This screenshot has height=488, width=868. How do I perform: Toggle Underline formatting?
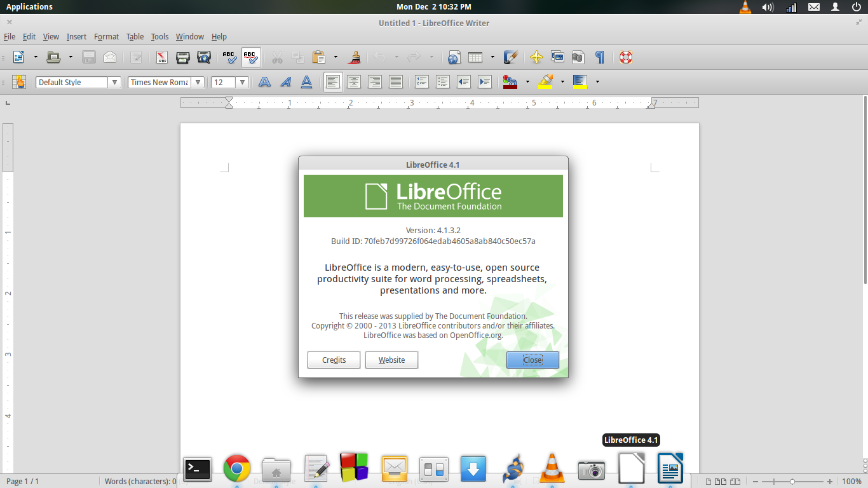click(x=306, y=82)
